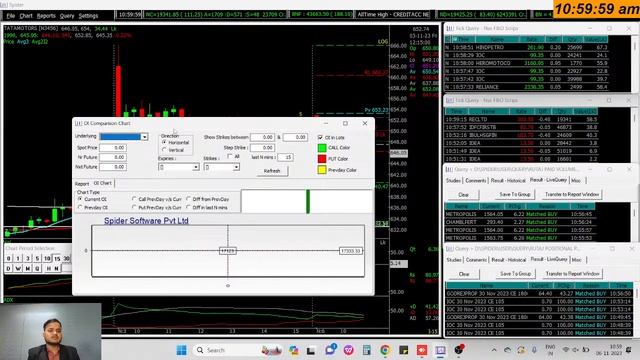The width and height of the screenshot is (640, 360).
Task: Expand the Expiries dropdown
Action: (196, 167)
